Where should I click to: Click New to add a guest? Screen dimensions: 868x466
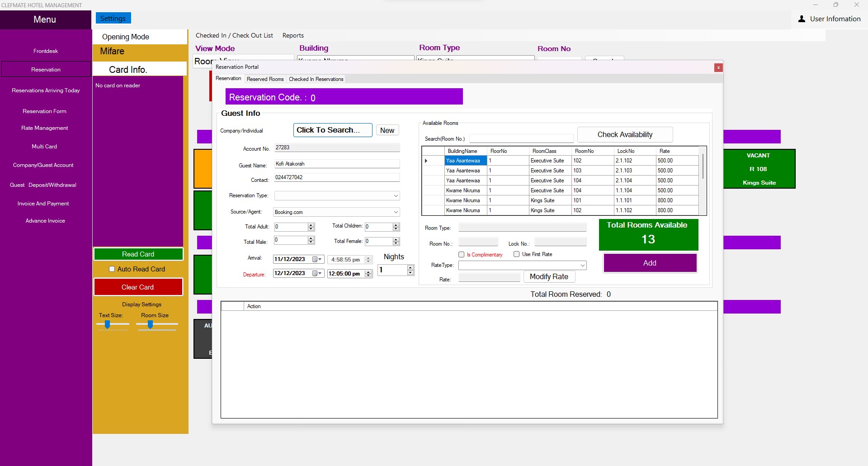[x=387, y=130]
